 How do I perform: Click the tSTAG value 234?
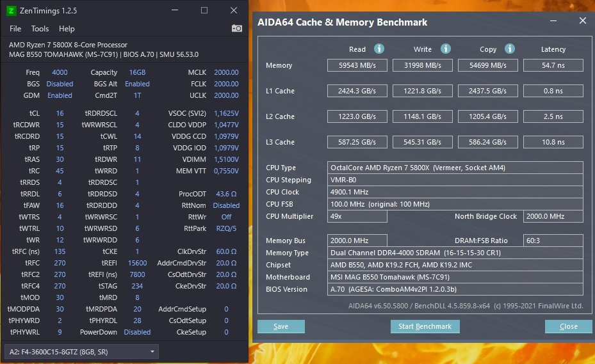(x=137, y=286)
